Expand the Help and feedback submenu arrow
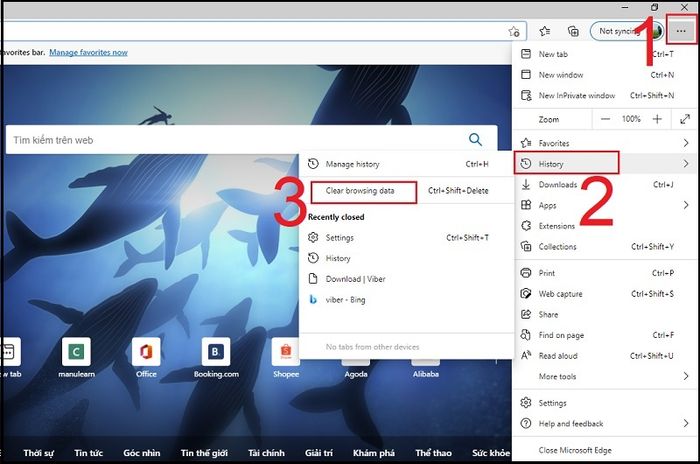Screen dimensions: 700x464 coord(686,423)
